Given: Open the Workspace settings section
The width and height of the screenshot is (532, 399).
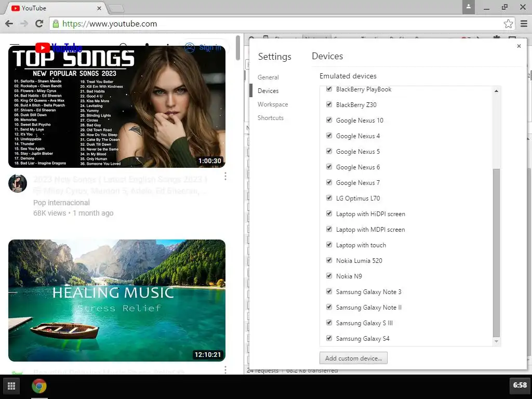Looking at the screenshot, I should tap(273, 104).
